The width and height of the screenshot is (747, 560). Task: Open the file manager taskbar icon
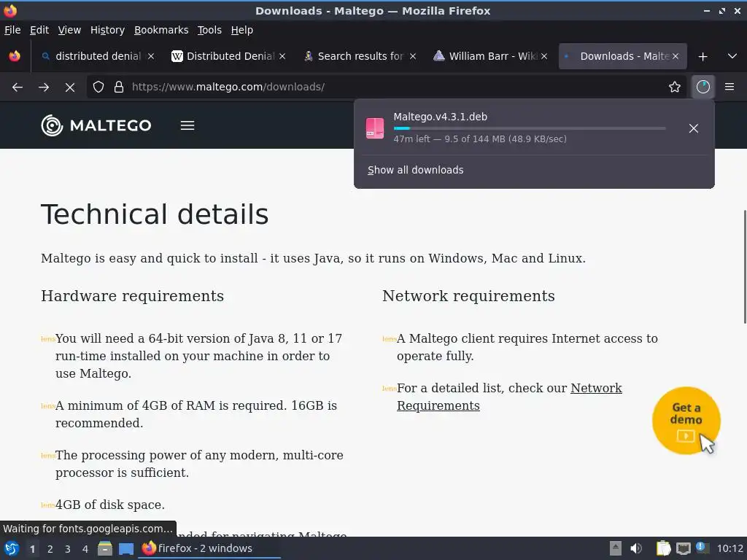pyautogui.click(x=105, y=548)
